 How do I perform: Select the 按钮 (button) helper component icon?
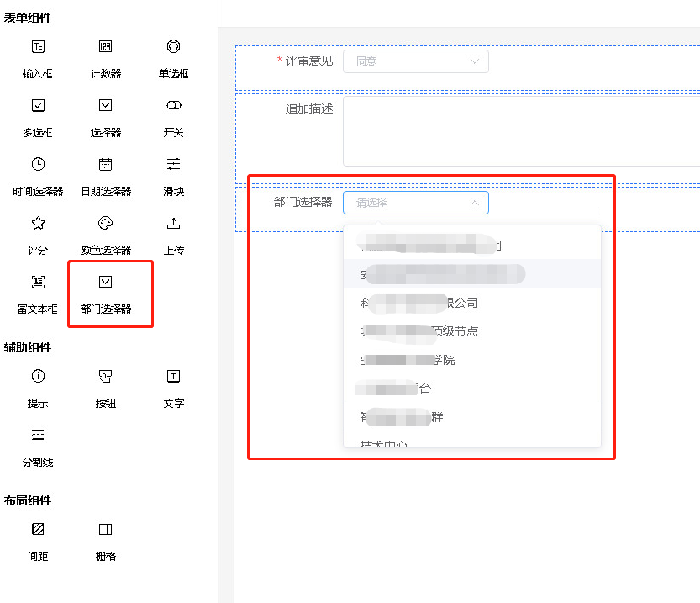click(x=105, y=377)
